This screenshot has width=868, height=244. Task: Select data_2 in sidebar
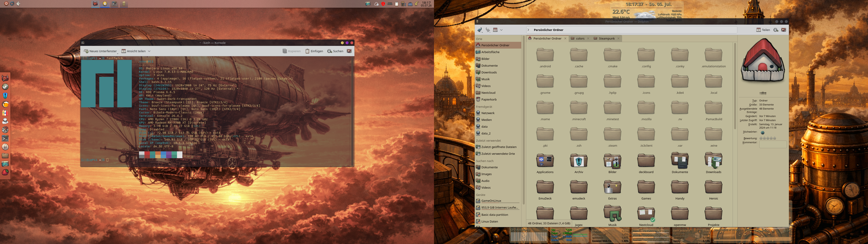(498, 134)
